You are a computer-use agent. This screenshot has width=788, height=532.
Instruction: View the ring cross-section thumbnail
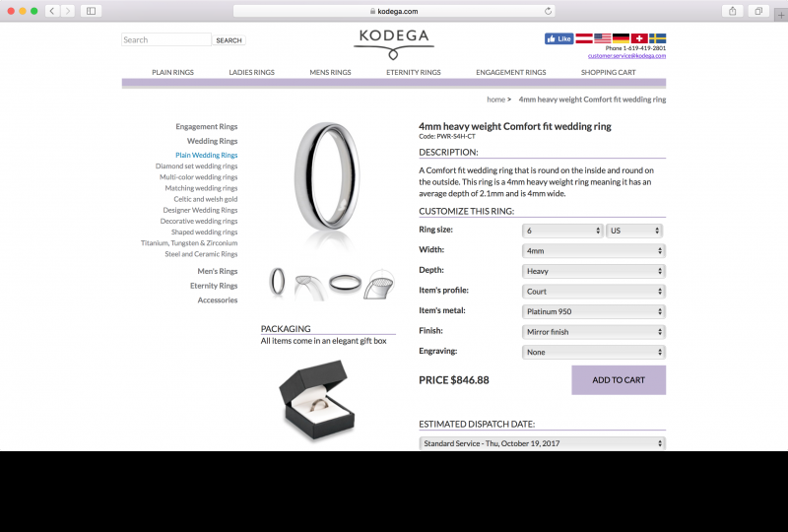pyautogui.click(x=380, y=284)
